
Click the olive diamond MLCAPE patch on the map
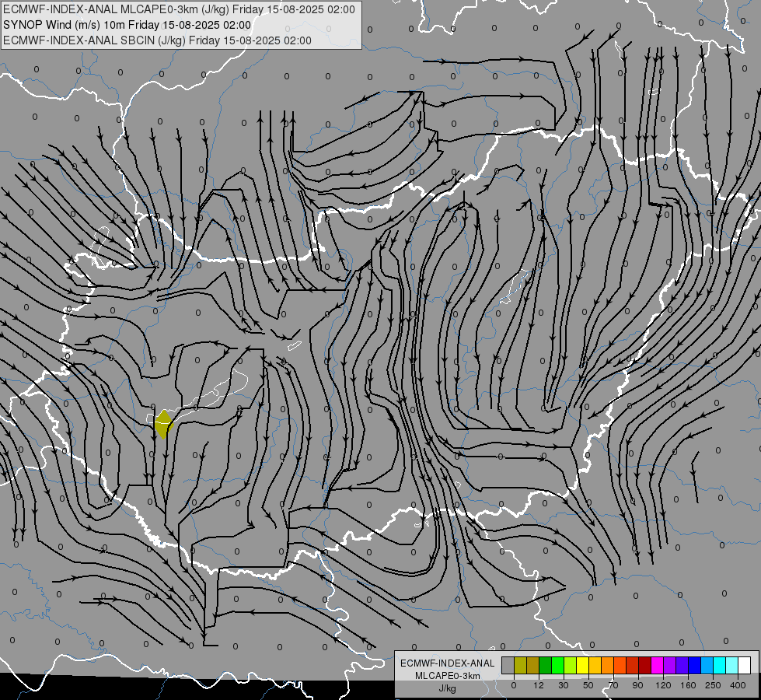point(163,424)
